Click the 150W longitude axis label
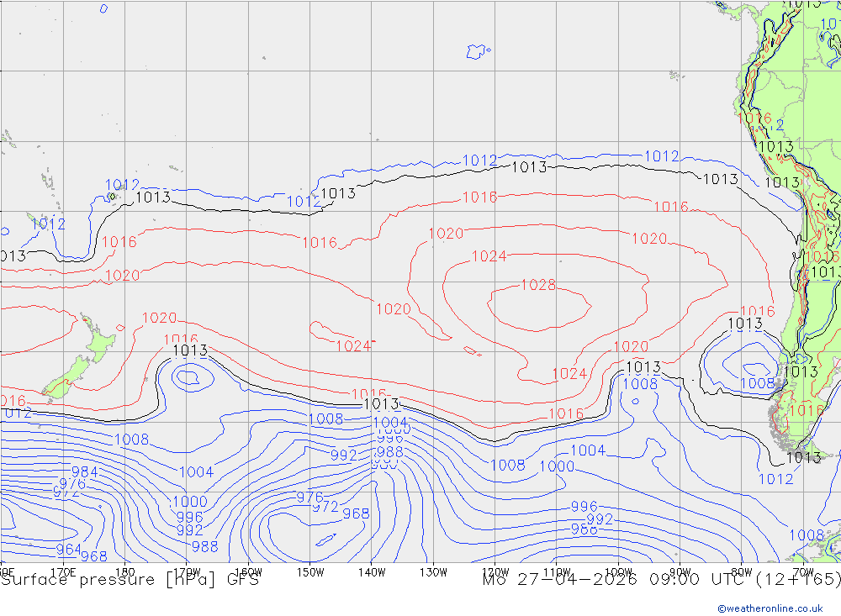The image size is (841, 616). pos(310,572)
